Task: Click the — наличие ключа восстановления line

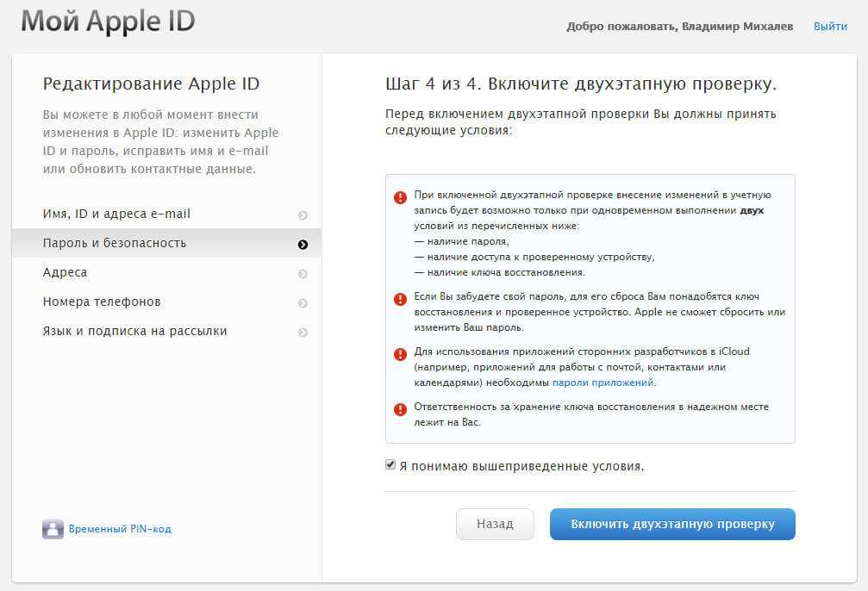Action: [x=499, y=272]
